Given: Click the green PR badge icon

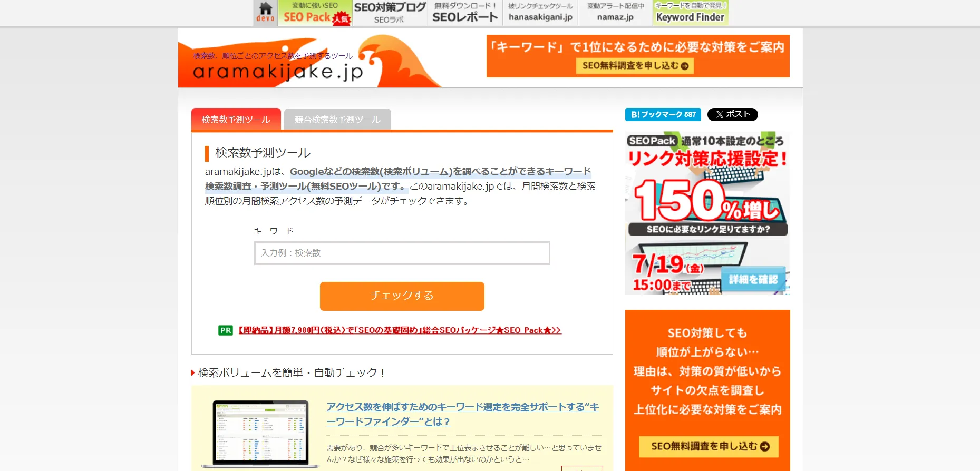Looking at the screenshot, I should coord(225,330).
